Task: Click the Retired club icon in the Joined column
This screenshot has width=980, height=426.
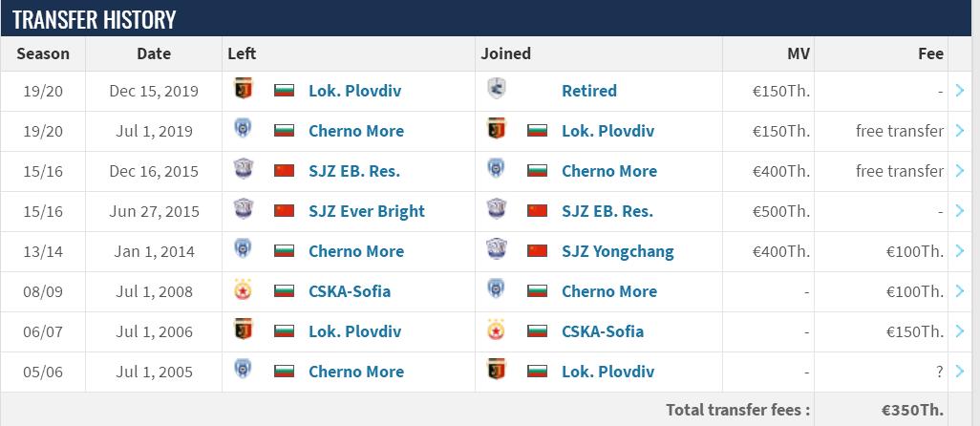Action: click(496, 91)
